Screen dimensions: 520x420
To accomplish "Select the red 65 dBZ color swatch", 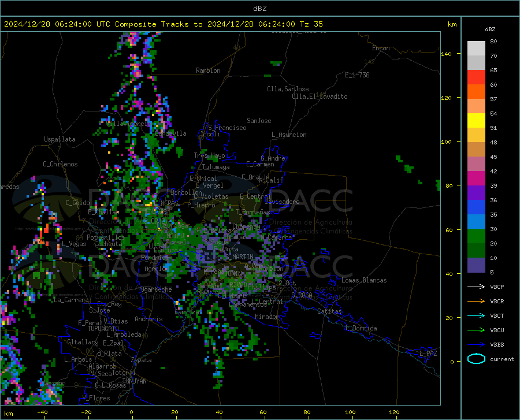I will click(x=476, y=77).
